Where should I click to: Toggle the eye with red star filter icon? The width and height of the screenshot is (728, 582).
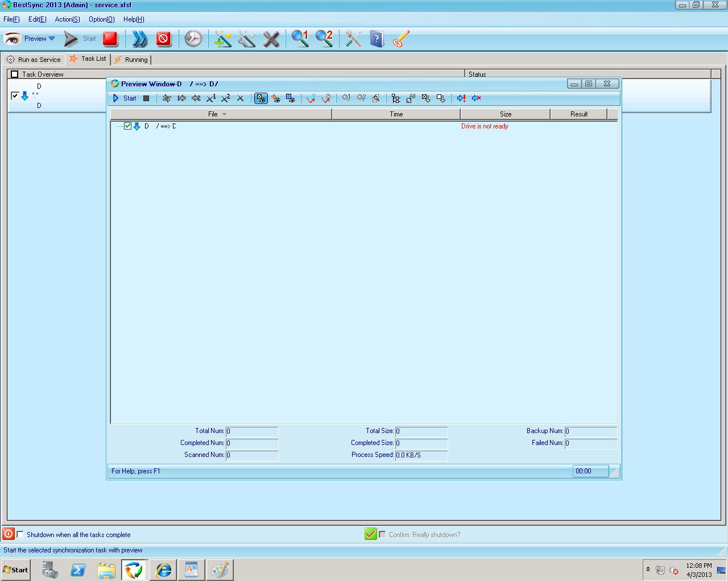pyautogui.click(x=276, y=98)
